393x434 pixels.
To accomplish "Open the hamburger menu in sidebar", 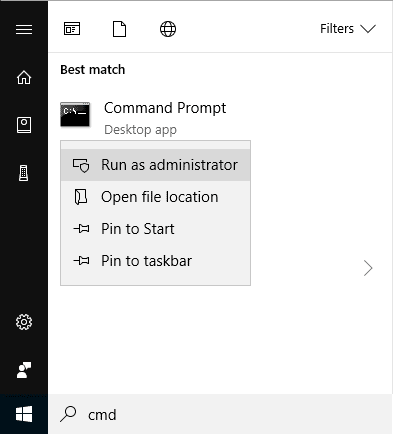I will click(x=24, y=29).
